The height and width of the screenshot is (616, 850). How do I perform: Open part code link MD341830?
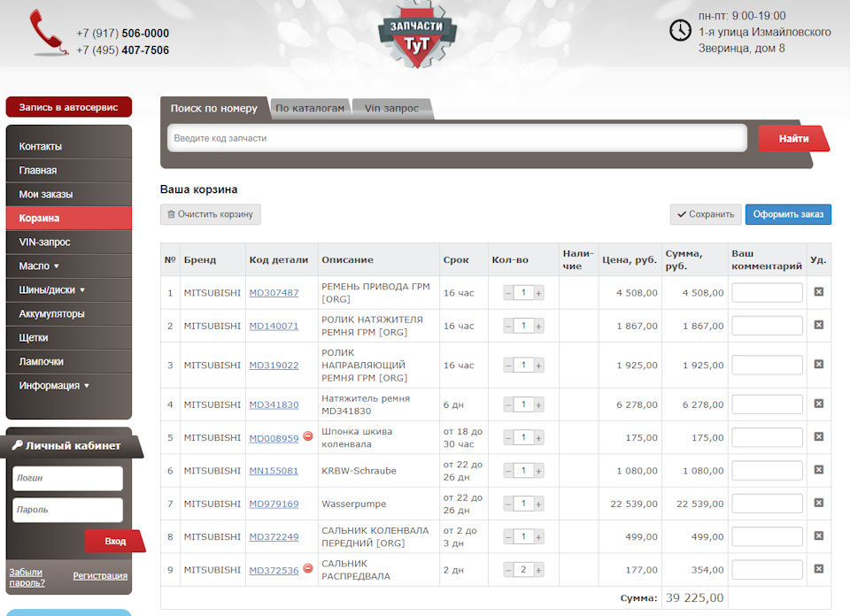coord(274,404)
